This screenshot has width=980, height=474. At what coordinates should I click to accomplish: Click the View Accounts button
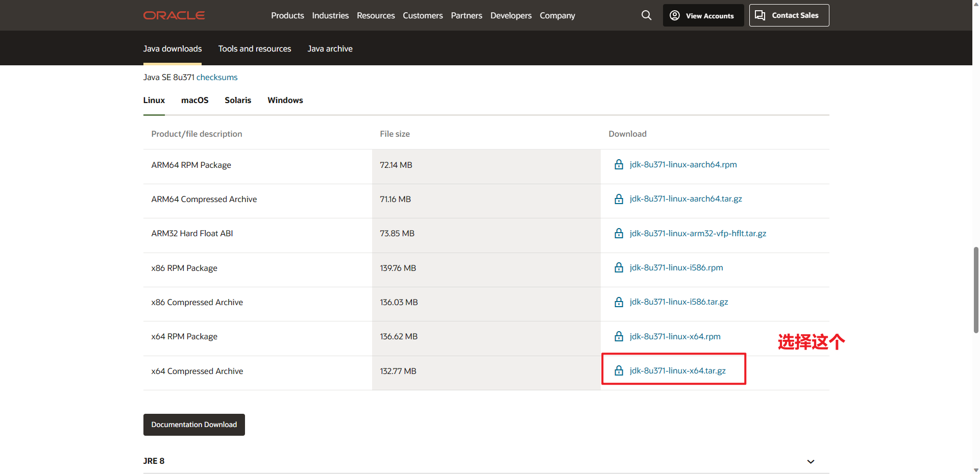point(703,15)
